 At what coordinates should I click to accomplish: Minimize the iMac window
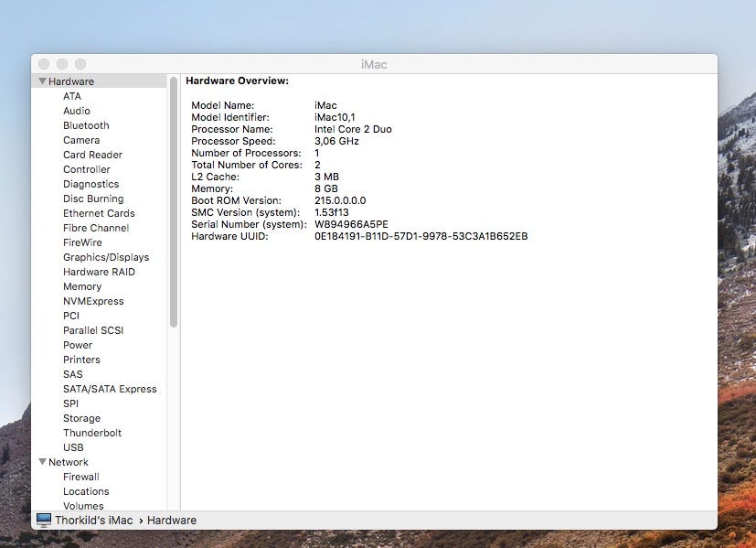pos(62,64)
